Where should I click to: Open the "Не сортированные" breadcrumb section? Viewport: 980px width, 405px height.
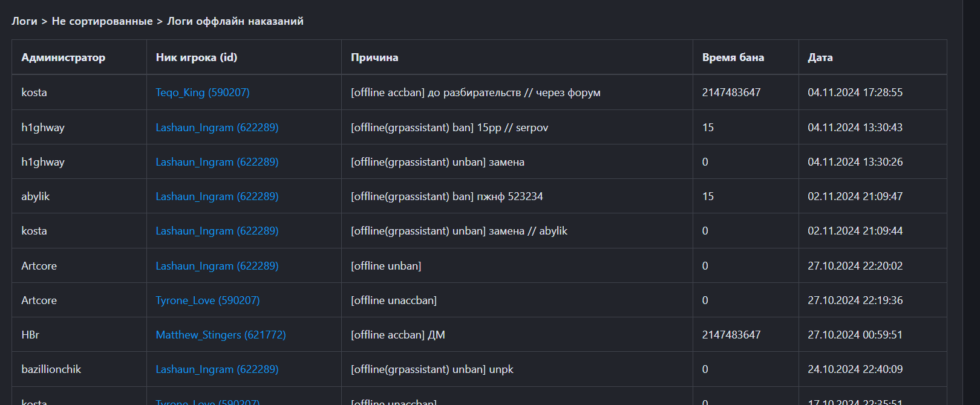coord(102,21)
